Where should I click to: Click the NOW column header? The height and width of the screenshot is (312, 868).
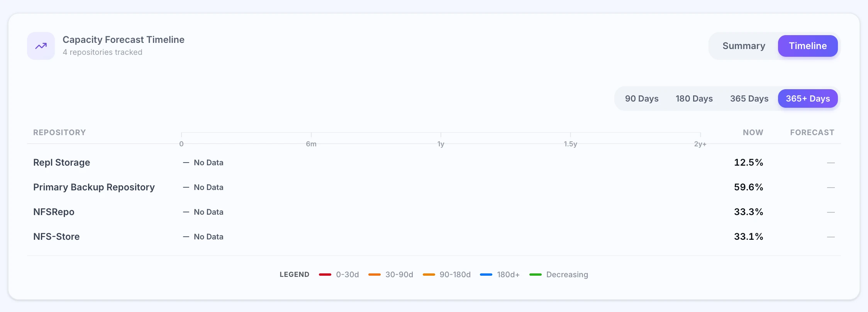(753, 132)
